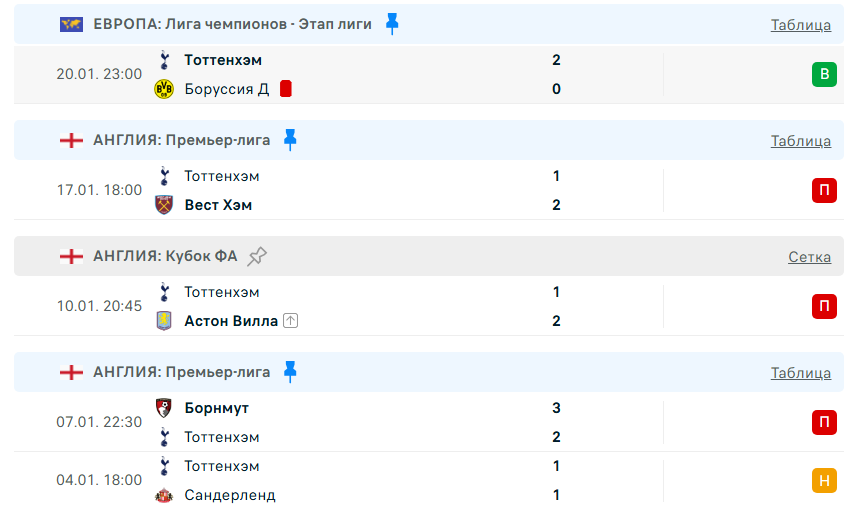This screenshot has height=510, width=856.
Task: Click the Aston Villa loss result badge
Action: point(823,306)
